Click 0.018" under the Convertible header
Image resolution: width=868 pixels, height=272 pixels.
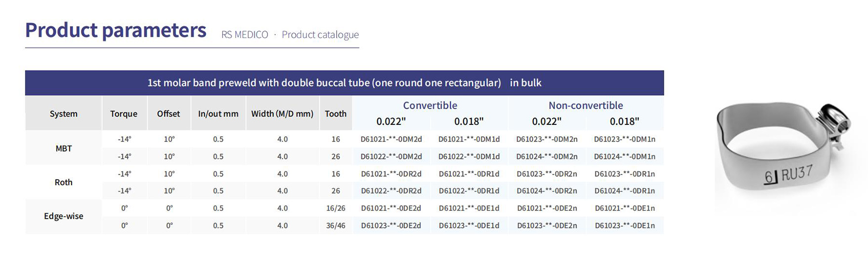[469, 121]
